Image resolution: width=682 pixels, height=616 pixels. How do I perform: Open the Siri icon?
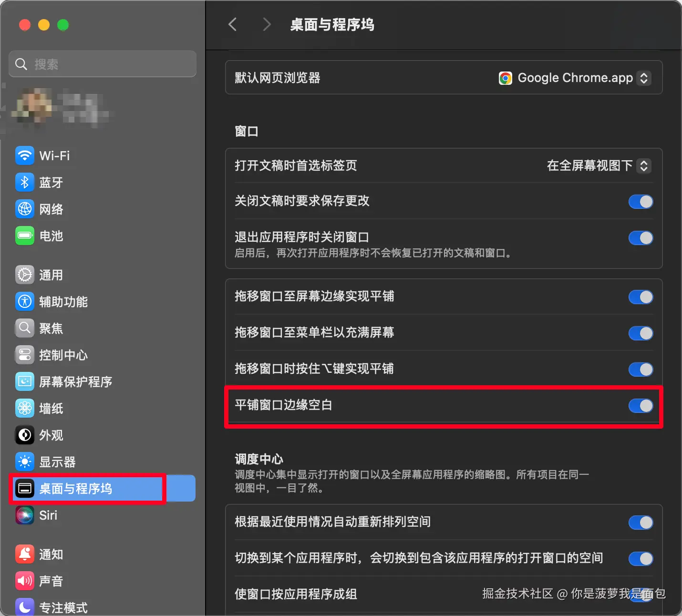pyautogui.click(x=25, y=515)
